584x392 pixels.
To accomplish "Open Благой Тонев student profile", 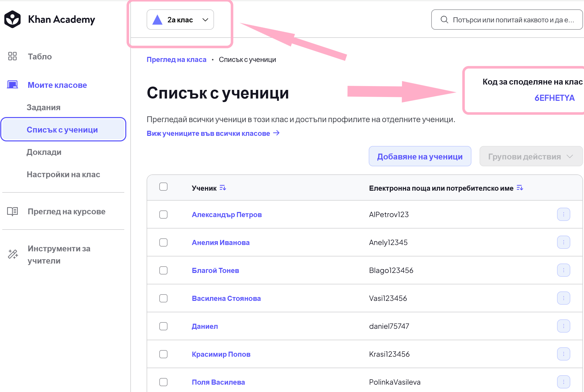I will coord(215,270).
